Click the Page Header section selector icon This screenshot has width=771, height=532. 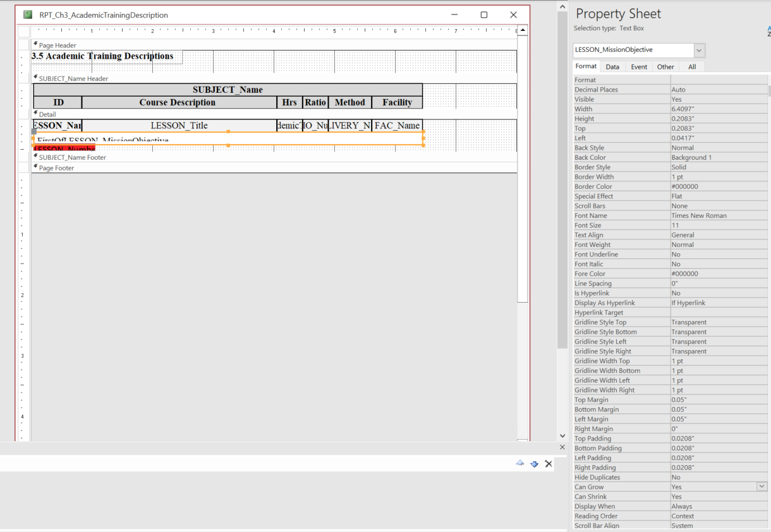35,45
